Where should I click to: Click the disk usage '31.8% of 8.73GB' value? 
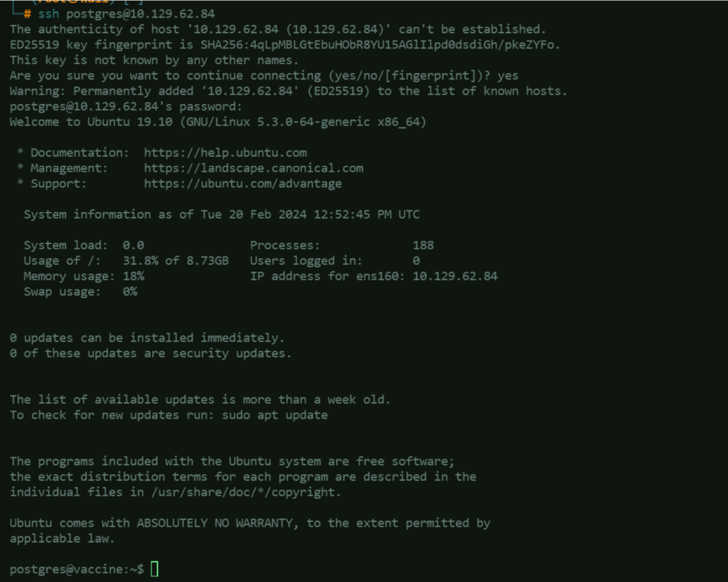point(175,260)
